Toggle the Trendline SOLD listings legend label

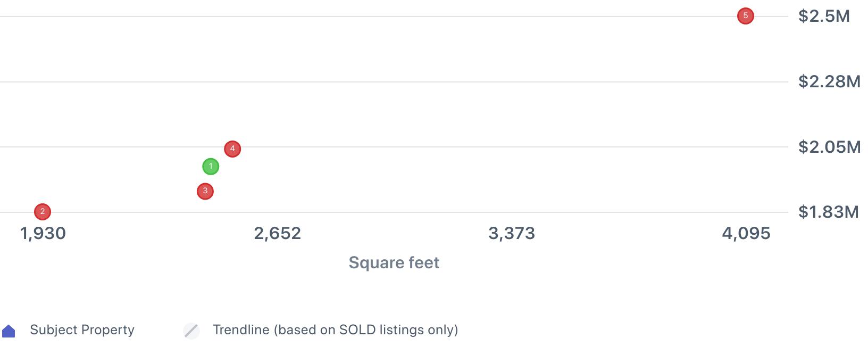(335, 330)
